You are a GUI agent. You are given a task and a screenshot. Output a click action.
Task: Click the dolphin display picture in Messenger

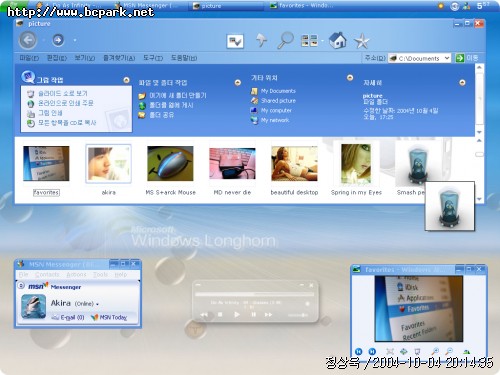pos(33,306)
